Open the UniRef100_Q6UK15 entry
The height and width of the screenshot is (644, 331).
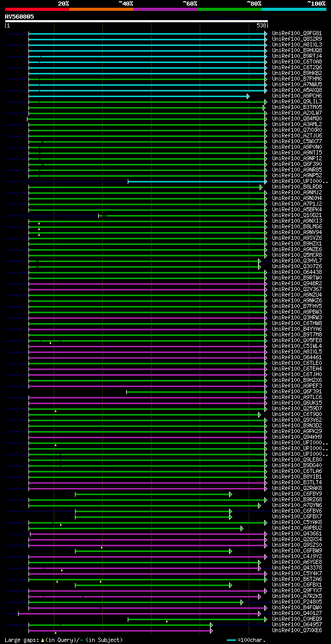click(x=297, y=403)
